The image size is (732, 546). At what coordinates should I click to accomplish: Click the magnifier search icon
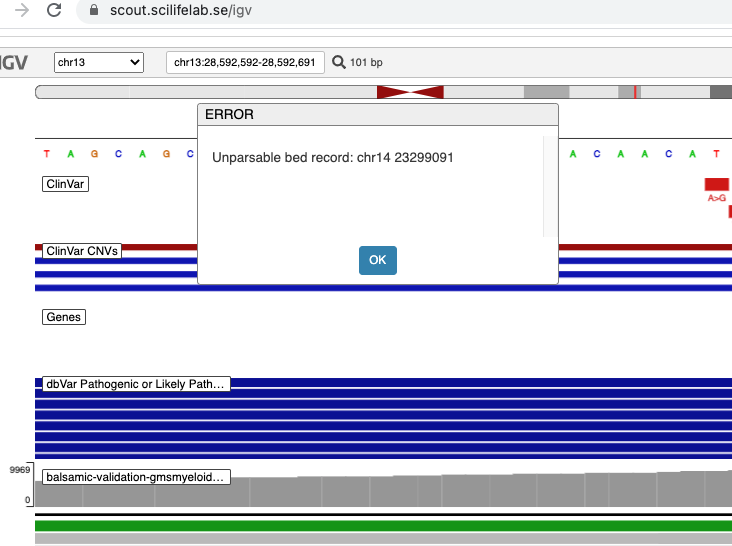point(338,62)
